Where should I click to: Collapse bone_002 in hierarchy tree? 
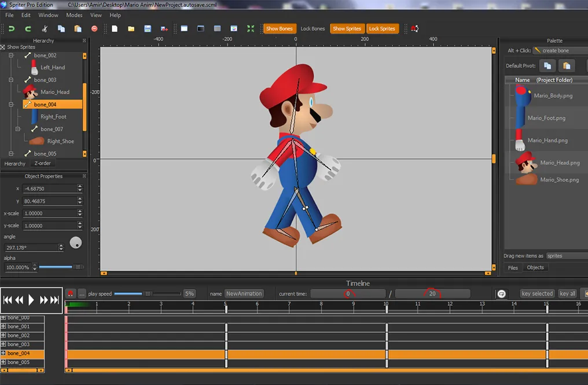[11, 55]
